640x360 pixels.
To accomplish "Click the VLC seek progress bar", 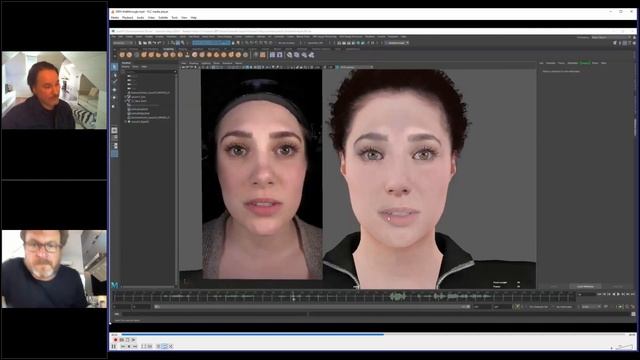I will pyautogui.click(x=373, y=334).
